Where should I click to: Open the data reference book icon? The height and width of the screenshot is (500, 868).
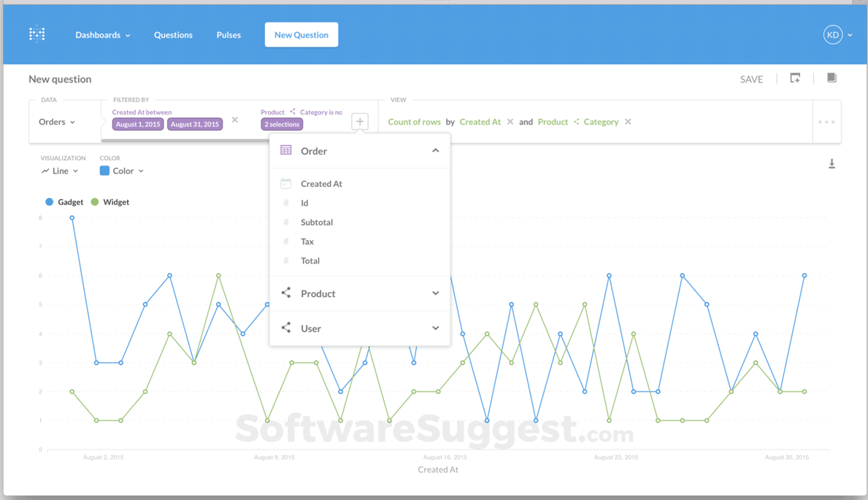tap(831, 78)
